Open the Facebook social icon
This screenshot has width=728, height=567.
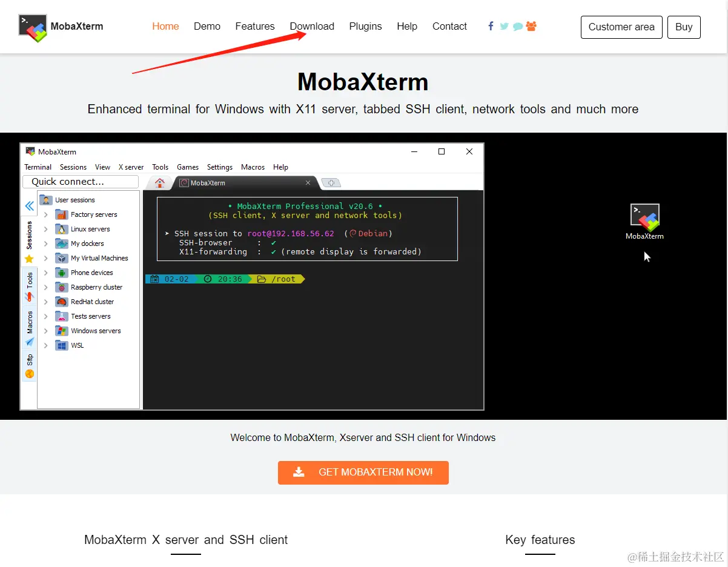click(491, 26)
